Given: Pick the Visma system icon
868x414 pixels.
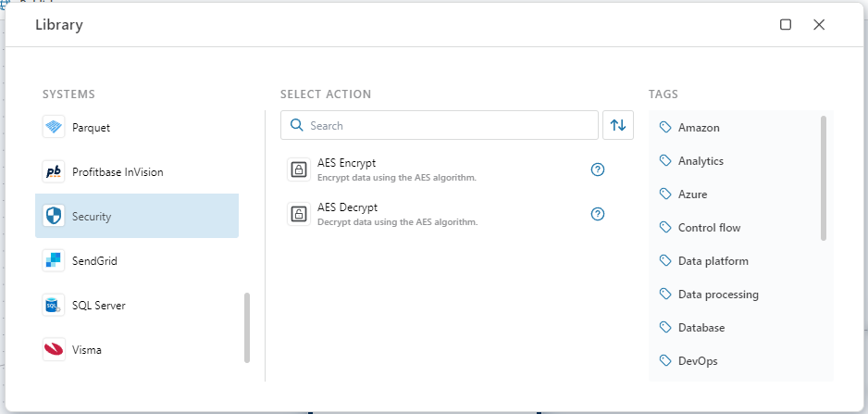Looking at the screenshot, I should click(x=54, y=350).
